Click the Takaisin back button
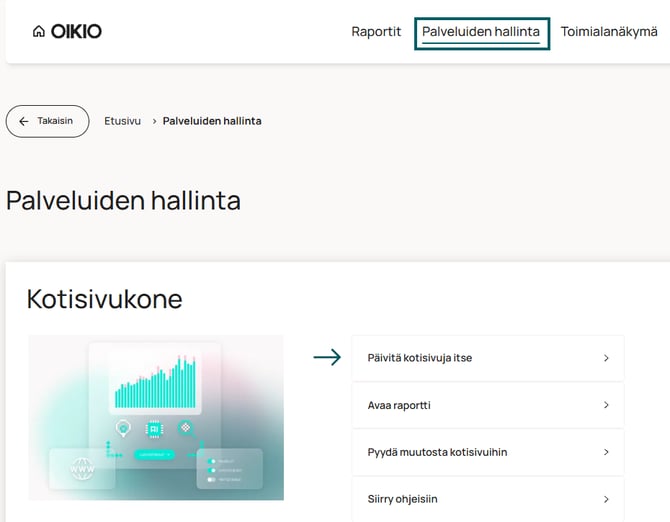The image size is (670, 522). (47, 121)
